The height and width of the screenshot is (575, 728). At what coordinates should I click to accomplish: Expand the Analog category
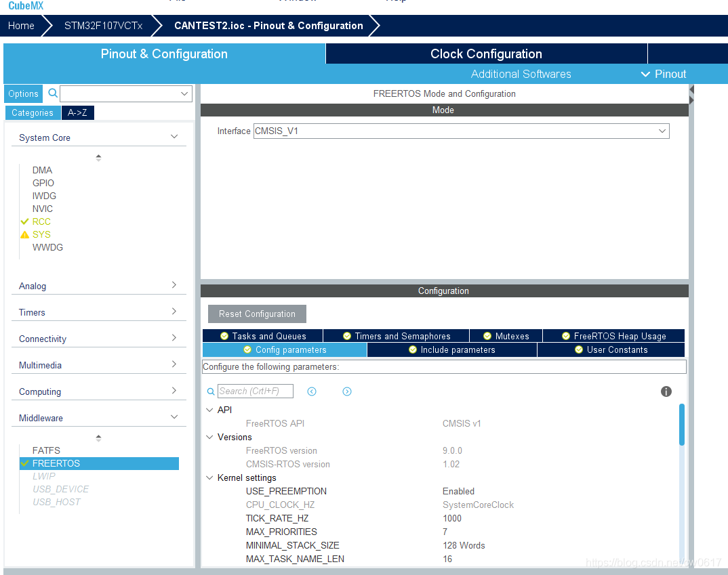click(x=174, y=284)
